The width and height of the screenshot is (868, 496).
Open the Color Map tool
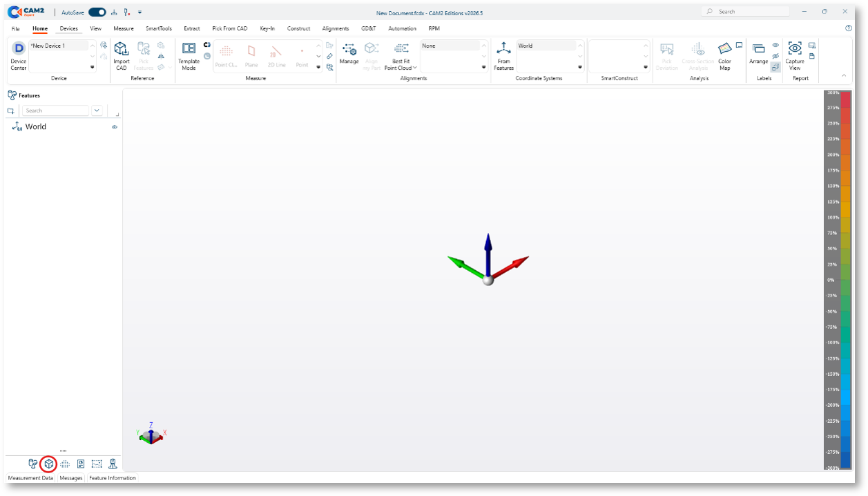click(x=724, y=55)
